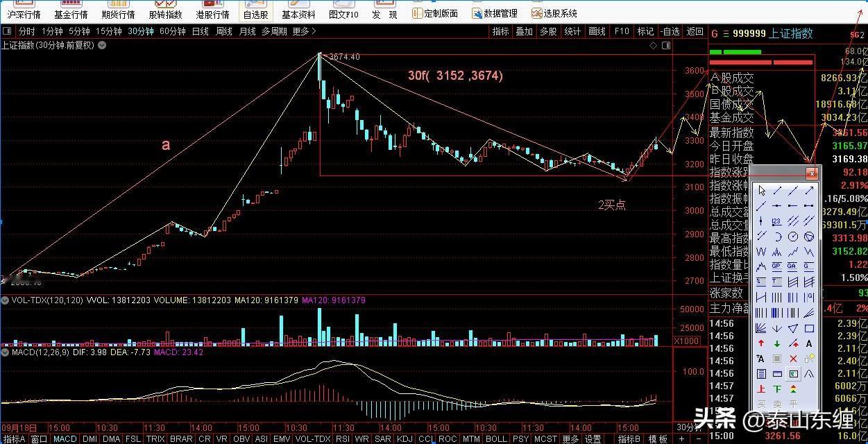
Task: Expand dropdown beside 上证指数(30分钟 前复权)
Action: 102,46
